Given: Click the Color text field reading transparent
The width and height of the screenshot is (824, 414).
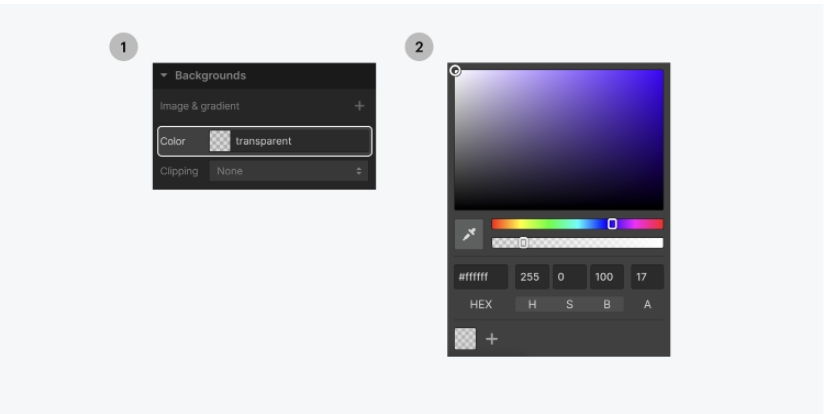Looking at the screenshot, I should click(300, 141).
